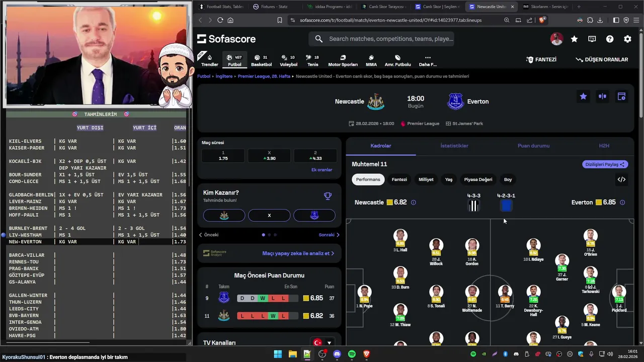
Task: Add match to favorites with star button
Action: pyautogui.click(x=583, y=97)
